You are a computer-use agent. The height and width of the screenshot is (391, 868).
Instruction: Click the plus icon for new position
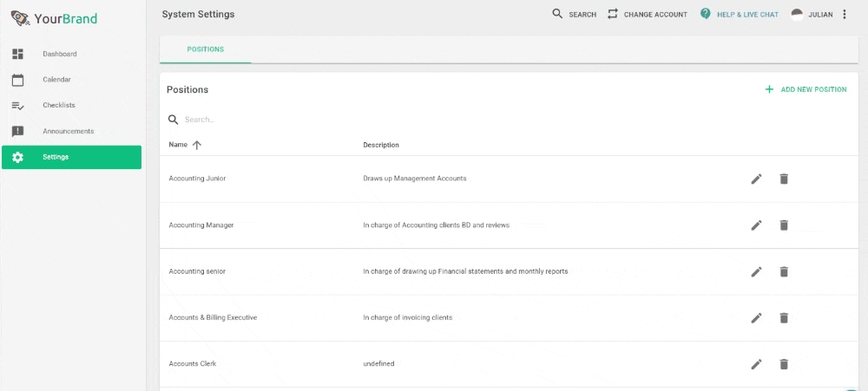pyautogui.click(x=769, y=89)
